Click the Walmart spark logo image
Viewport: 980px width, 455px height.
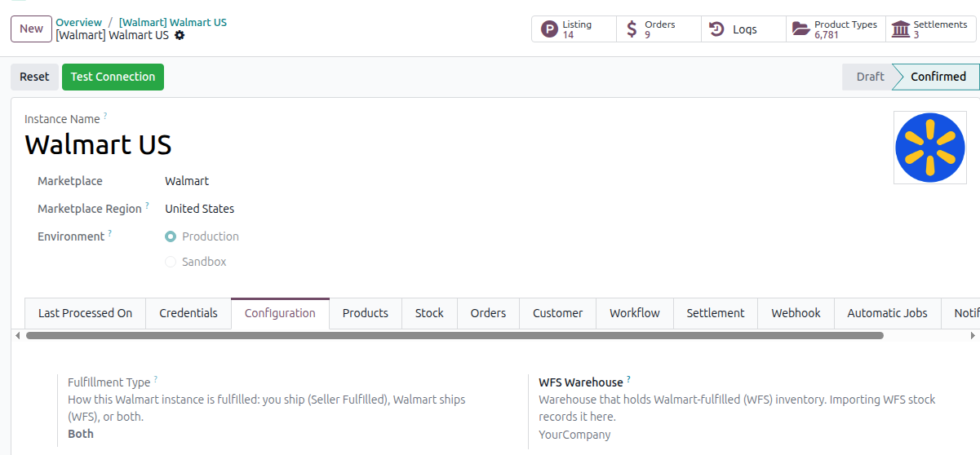point(929,148)
